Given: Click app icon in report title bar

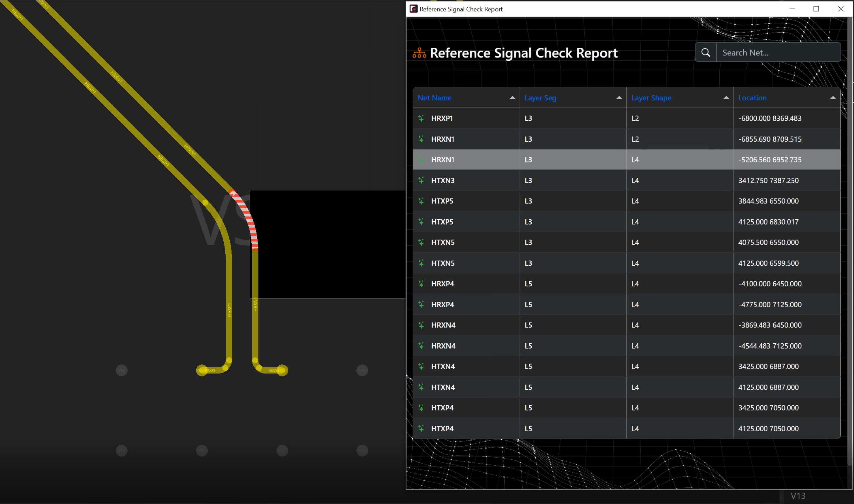Looking at the screenshot, I should click(x=414, y=9).
